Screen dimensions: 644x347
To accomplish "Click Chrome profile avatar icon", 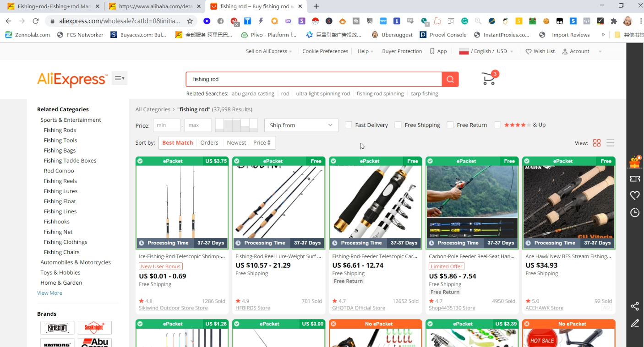I will pos(628,21).
